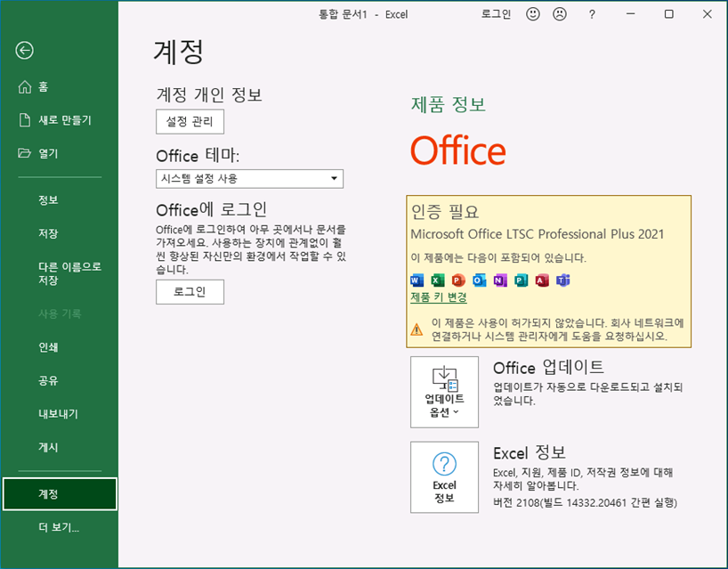The height and width of the screenshot is (569, 728).
Task: Click the 로그인 button under Office에 로그인
Action: (190, 292)
